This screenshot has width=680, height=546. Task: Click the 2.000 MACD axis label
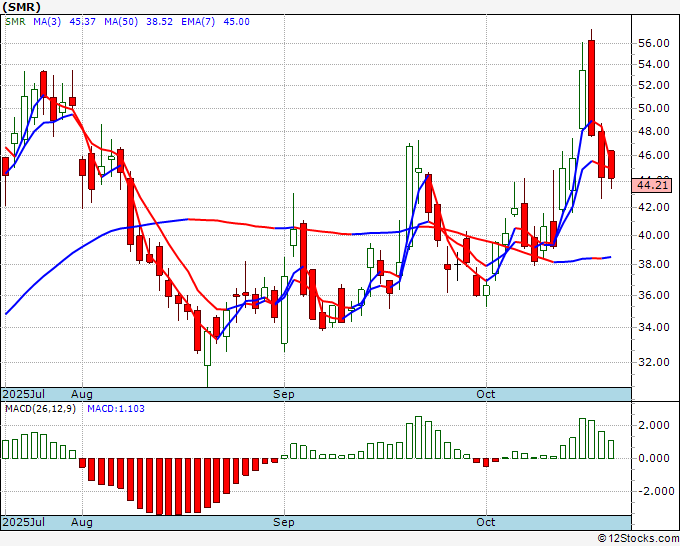click(x=652, y=425)
